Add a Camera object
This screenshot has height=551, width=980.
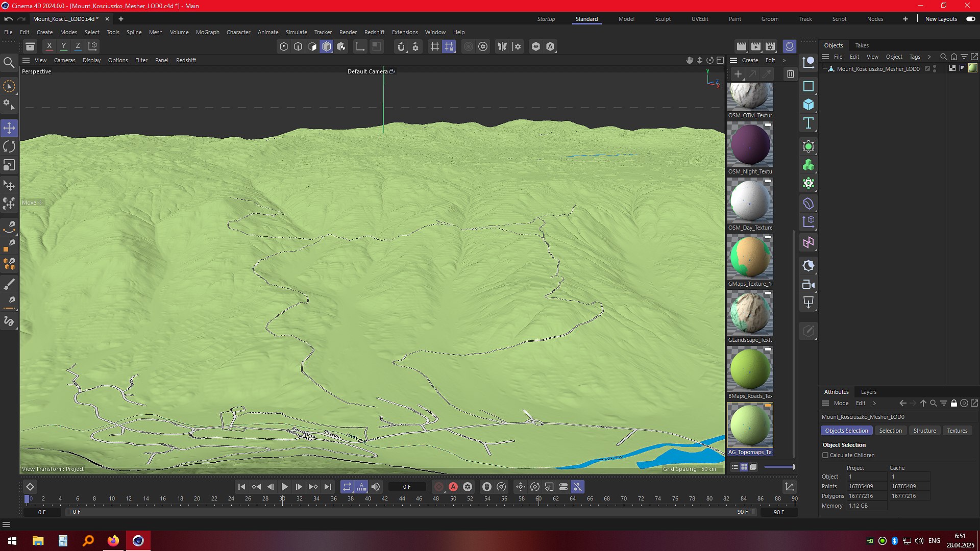tap(808, 284)
